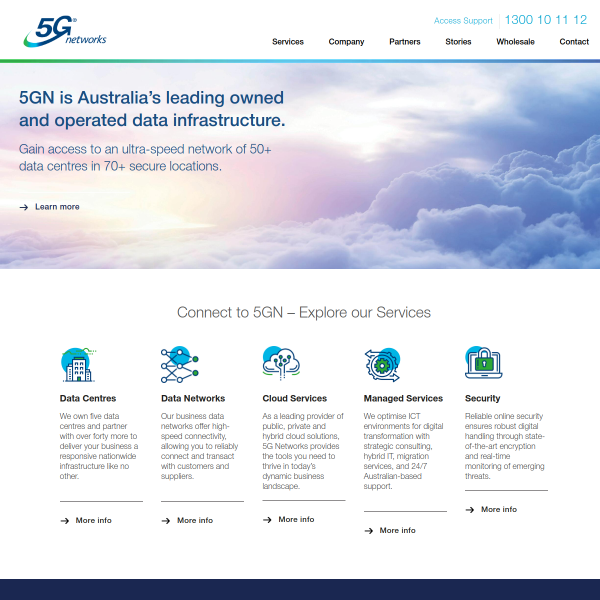
Task: Click the arrow icon beside Learn more
Action: [x=24, y=207]
